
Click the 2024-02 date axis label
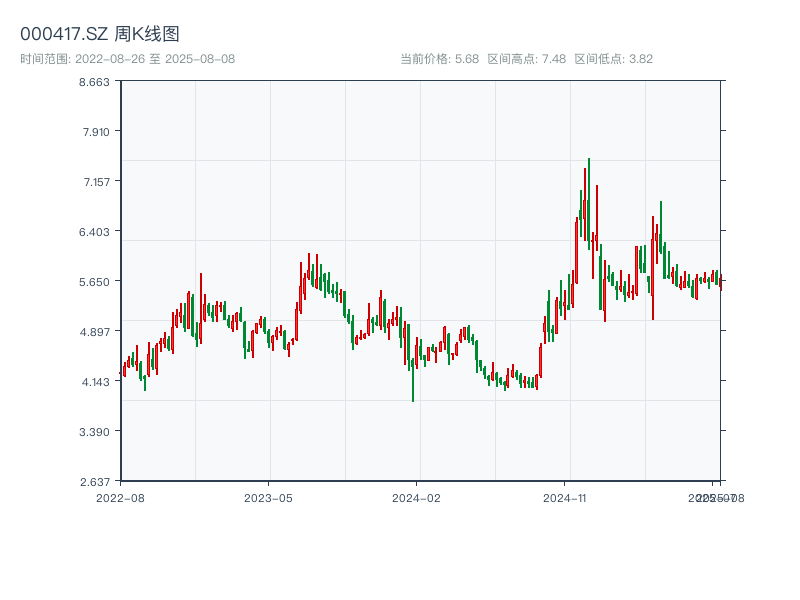pos(416,497)
